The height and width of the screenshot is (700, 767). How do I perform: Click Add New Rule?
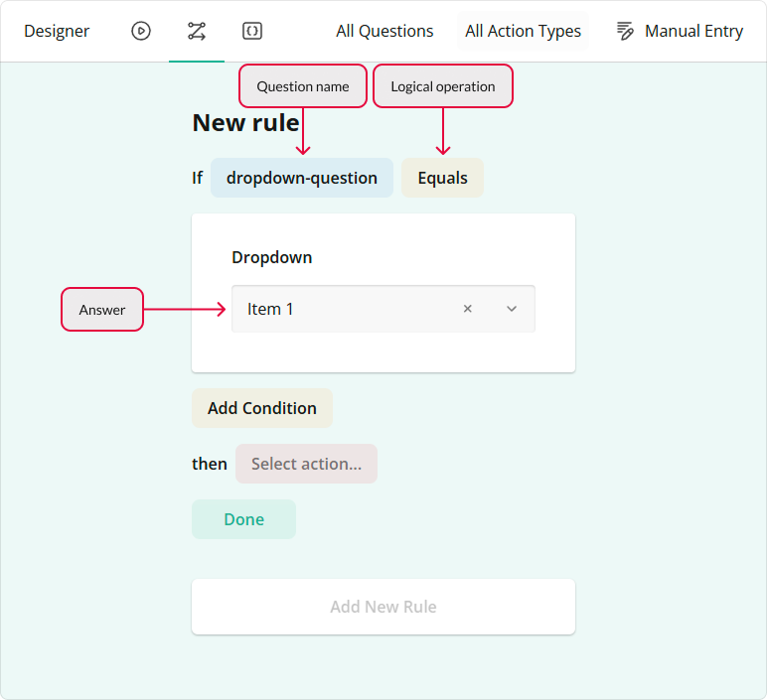[x=383, y=607]
